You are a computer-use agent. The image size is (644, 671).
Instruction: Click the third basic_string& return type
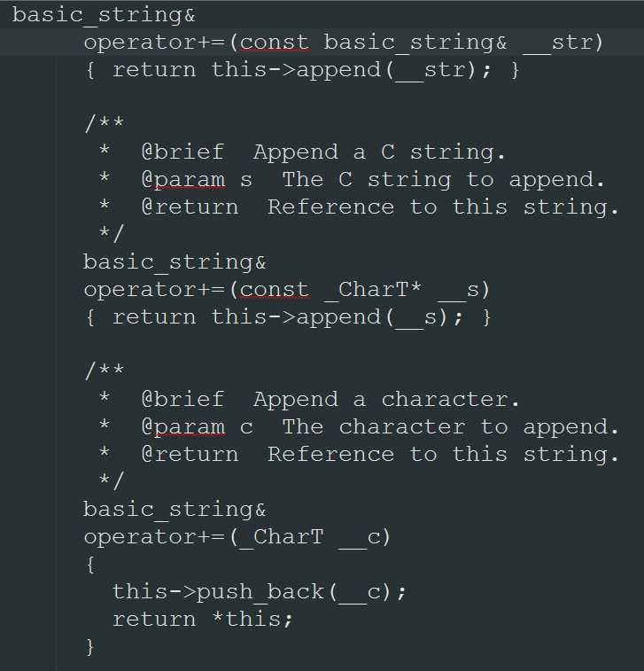[175, 510]
